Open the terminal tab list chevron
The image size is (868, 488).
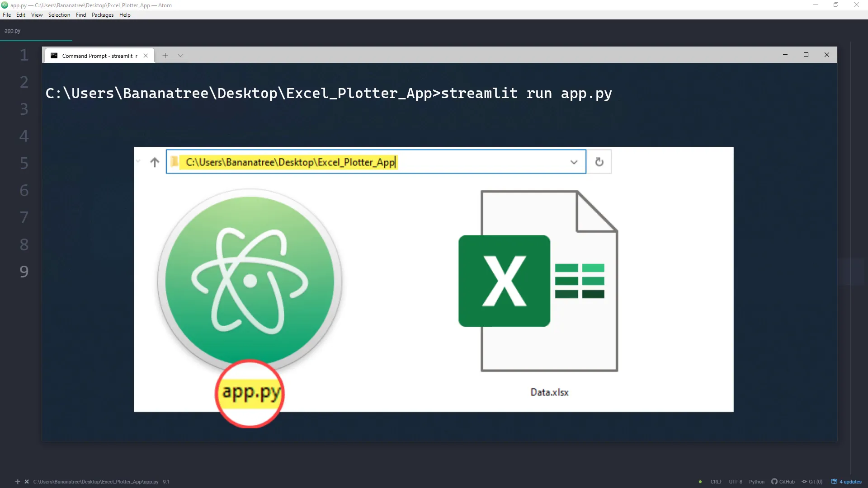click(x=180, y=55)
